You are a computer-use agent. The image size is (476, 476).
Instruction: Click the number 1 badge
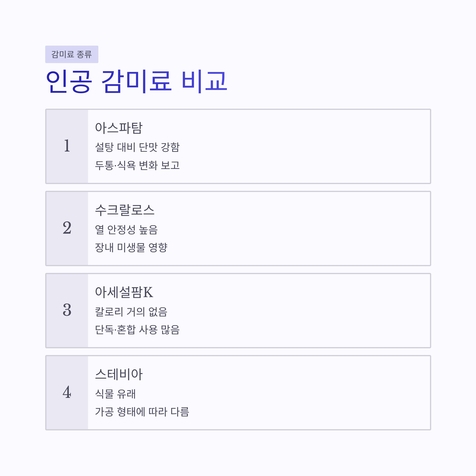[x=67, y=147]
